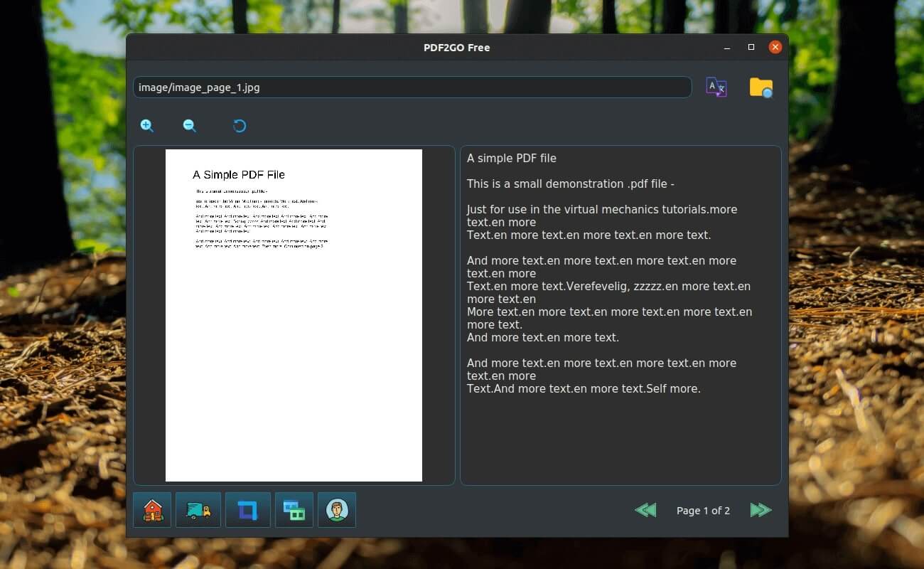
Task: Select the crop tool icon
Action: pos(248,510)
